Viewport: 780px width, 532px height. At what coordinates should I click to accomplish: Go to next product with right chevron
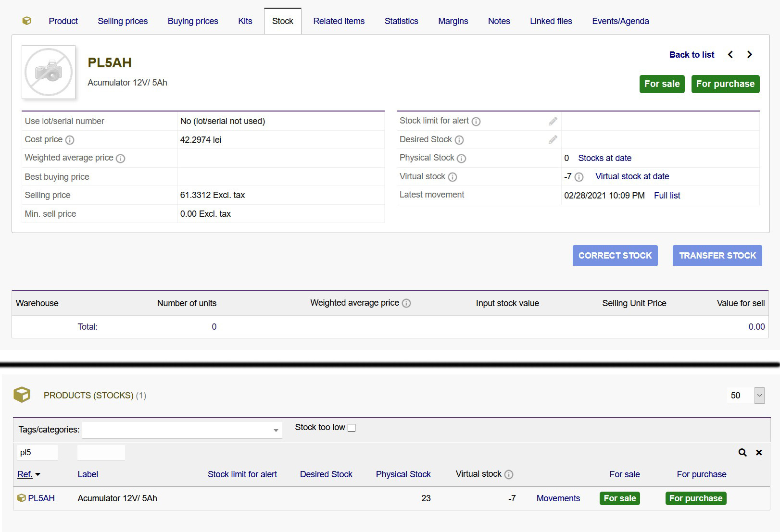[x=749, y=55]
